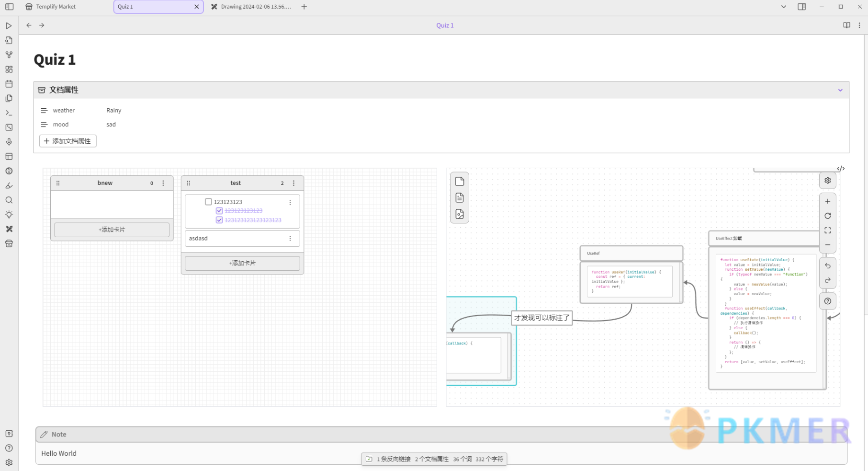Open asdasd card options menu
868x471 pixels.
[x=290, y=239]
